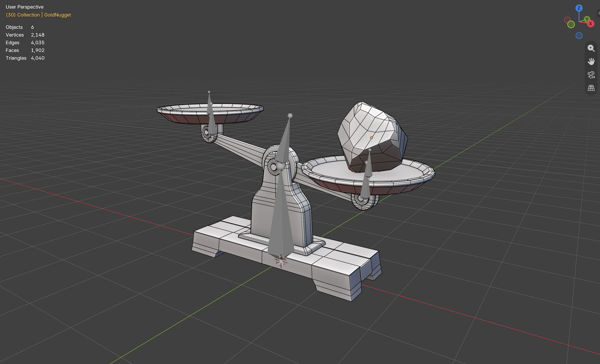Click the hollow red negative X gizmo circle
Image resolution: width=600 pixels, height=364 pixels.
click(567, 20)
